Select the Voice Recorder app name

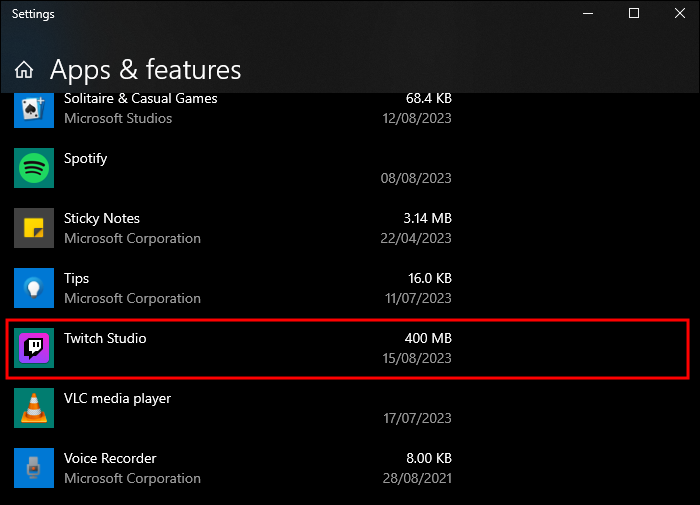[110, 458]
